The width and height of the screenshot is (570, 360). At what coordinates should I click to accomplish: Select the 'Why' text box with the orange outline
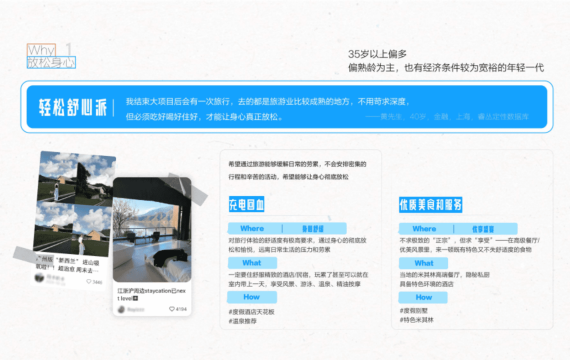(41, 50)
